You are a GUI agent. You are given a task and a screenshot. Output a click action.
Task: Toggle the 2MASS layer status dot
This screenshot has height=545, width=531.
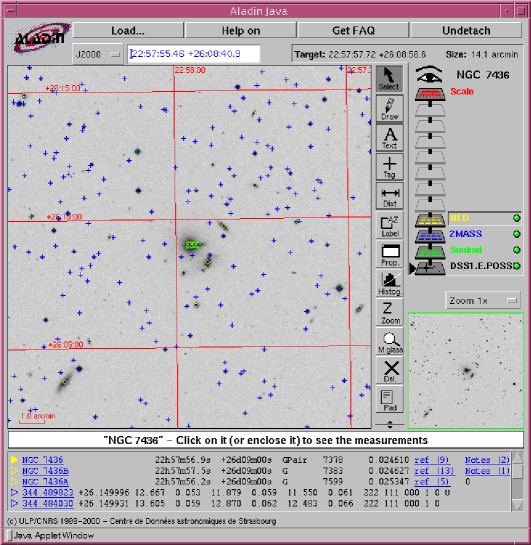[516, 234]
